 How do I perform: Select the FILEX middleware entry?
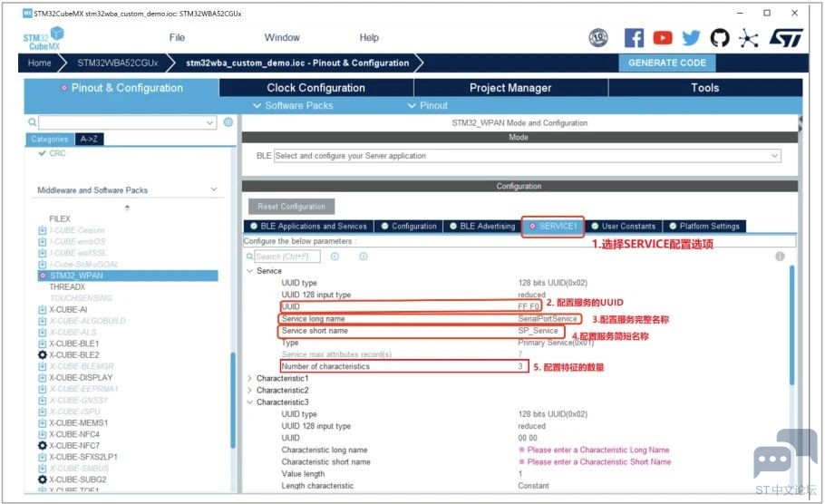coord(60,218)
